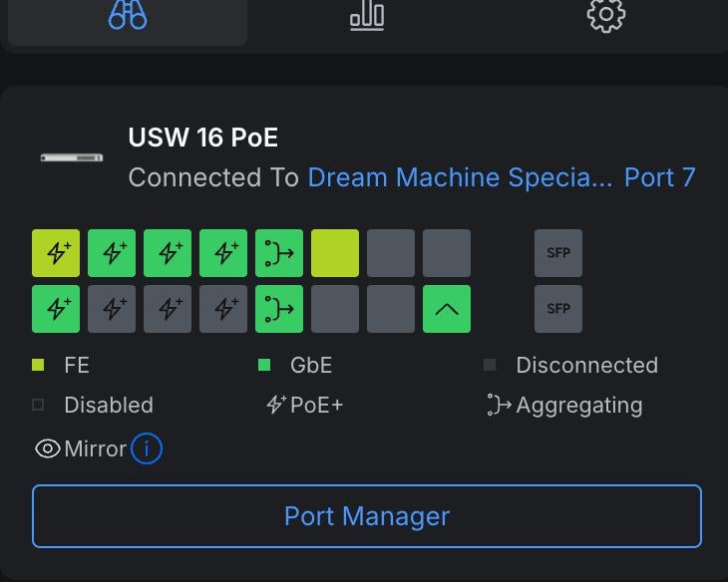Click the Disconnected gray legend swatch
Screen dimensions: 728x582
[490, 365]
